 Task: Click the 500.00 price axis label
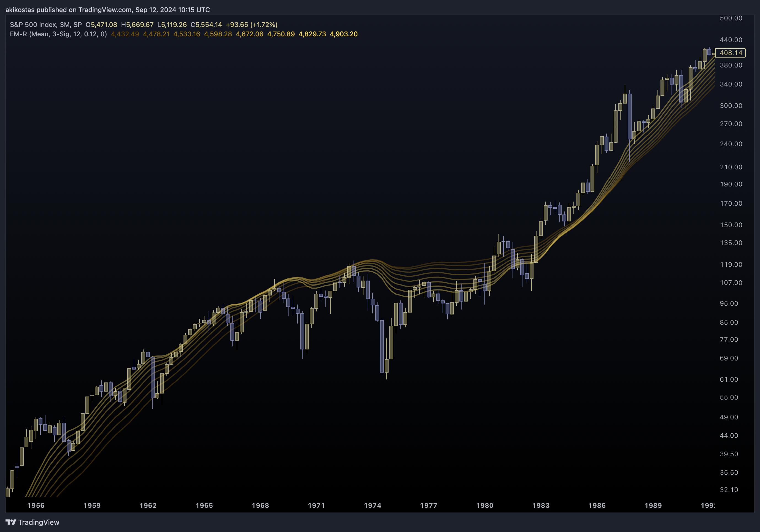[x=731, y=18]
